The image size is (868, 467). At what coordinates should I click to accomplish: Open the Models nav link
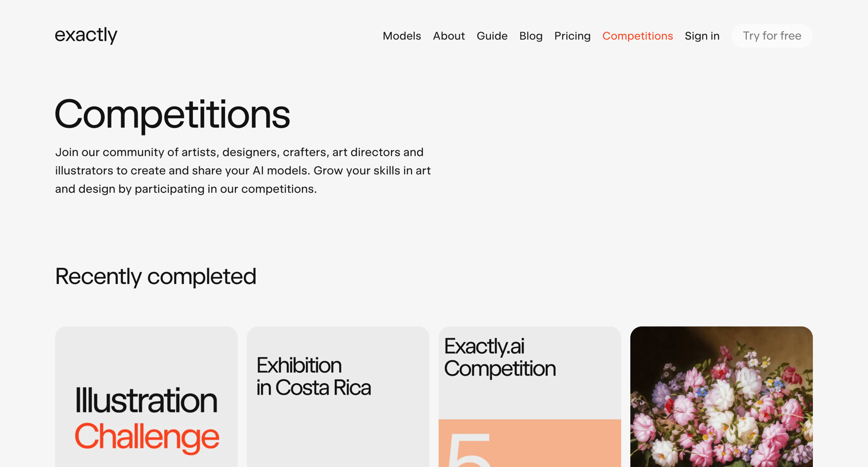(x=402, y=36)
